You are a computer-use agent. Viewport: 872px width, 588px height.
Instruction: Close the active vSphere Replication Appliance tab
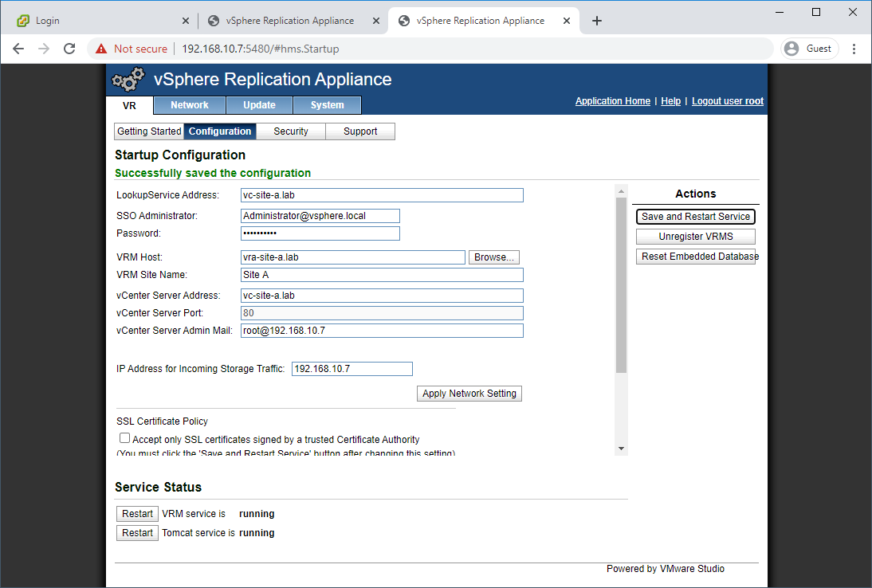(566, 22)
